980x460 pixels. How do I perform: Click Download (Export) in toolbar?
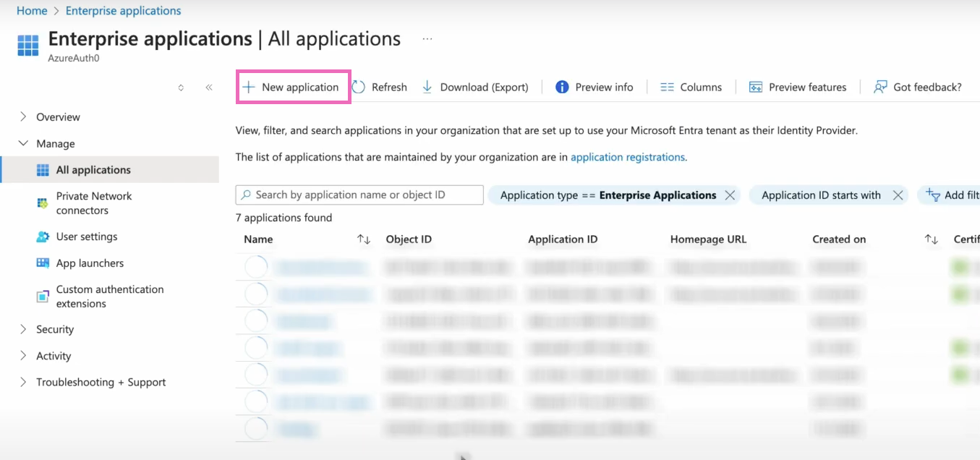(476, 87)
